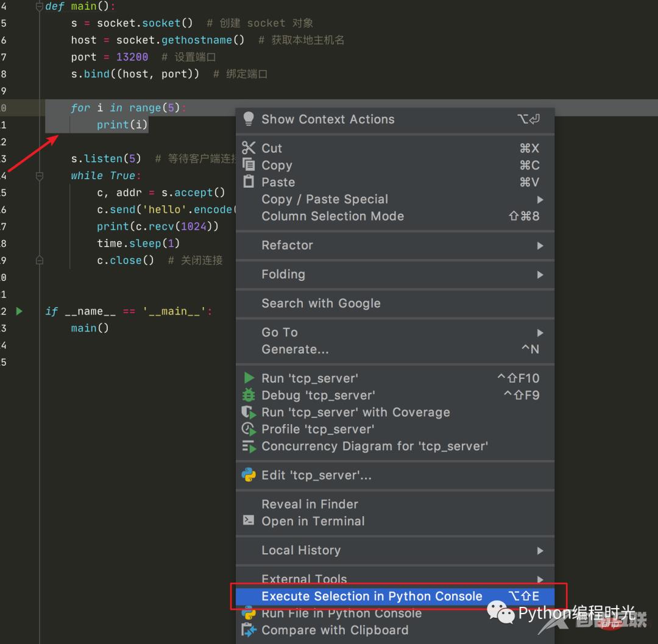The height and width of the screenshot is (644, 658).
Task: Search the selection with Google
Action: point(320,303)
